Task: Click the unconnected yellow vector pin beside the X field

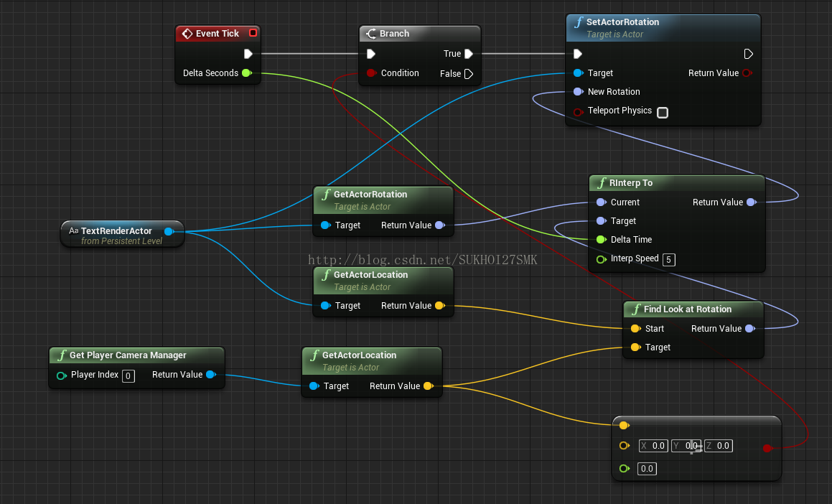Action: coord(625,446)
